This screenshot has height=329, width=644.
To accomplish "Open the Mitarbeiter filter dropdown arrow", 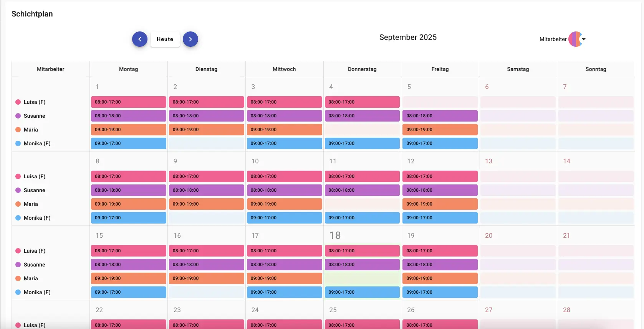I will 584,39.
